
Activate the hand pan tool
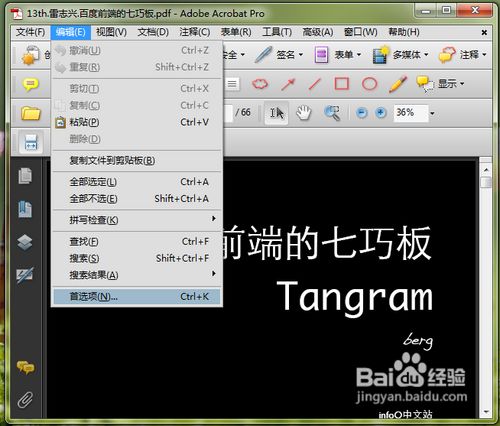click(x=304, y=113)
